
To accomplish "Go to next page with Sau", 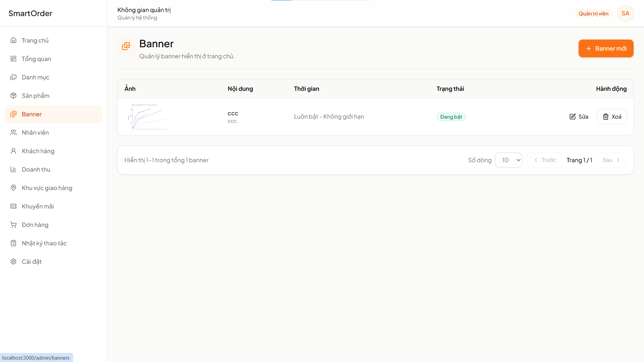I will click(x=612, y=160).
